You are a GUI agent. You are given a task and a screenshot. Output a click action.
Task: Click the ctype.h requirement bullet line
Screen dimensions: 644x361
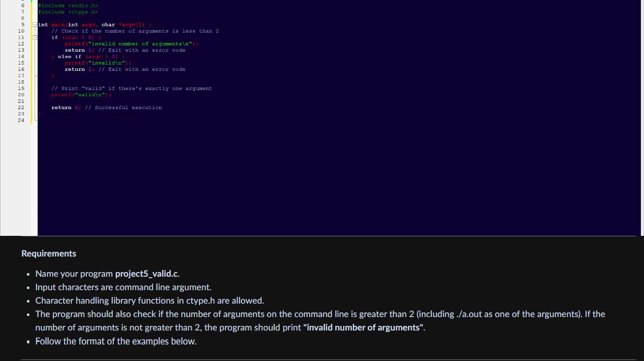click(x=149, y=300)
